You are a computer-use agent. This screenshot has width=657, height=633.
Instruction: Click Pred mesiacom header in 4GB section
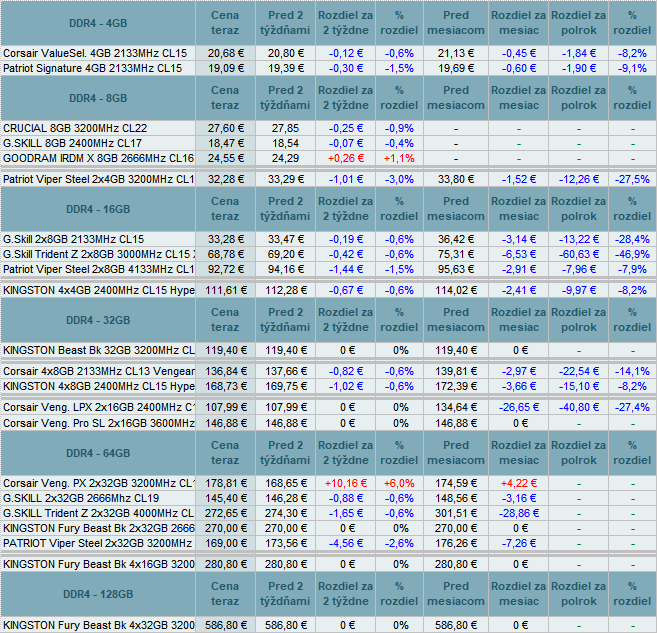(x=456, y=23)
